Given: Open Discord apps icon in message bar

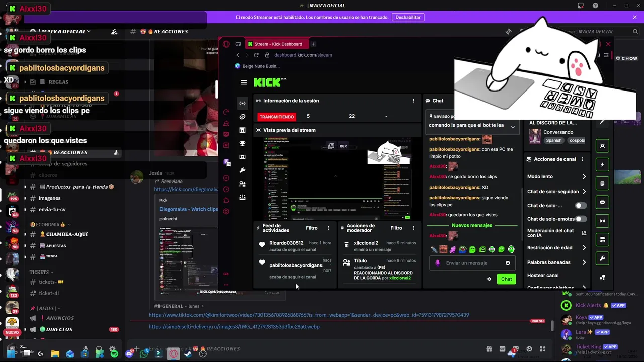Looking at the screenshot, I should pos(542,349).
